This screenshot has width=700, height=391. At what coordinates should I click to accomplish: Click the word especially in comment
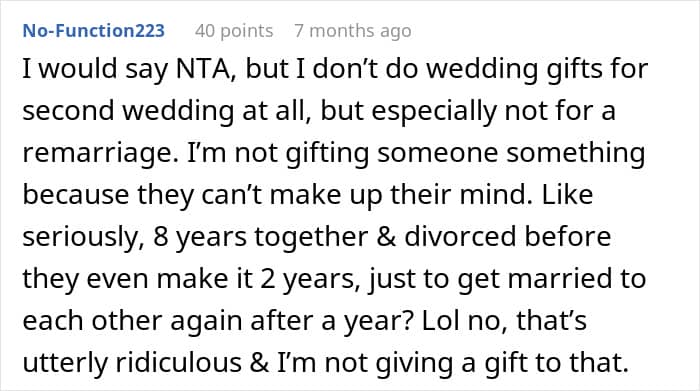(434, 112)
